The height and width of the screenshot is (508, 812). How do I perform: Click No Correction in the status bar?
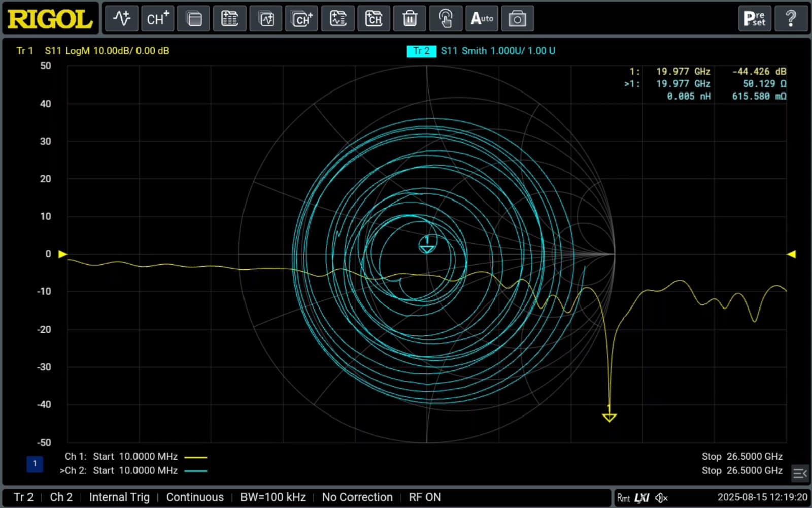click(357, 497)
